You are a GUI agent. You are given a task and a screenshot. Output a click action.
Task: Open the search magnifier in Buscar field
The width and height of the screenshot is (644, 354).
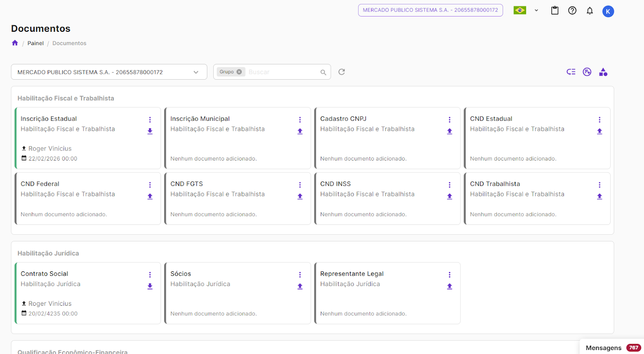click(323, 72)
